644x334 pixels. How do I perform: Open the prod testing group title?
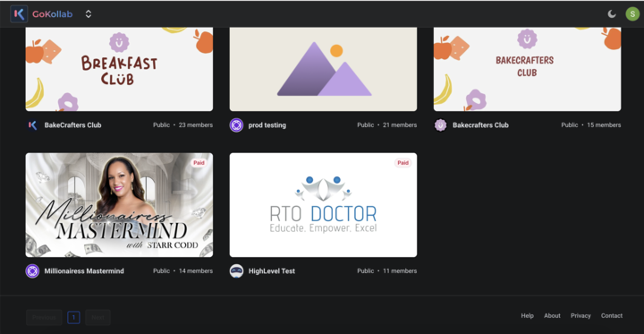267,125
